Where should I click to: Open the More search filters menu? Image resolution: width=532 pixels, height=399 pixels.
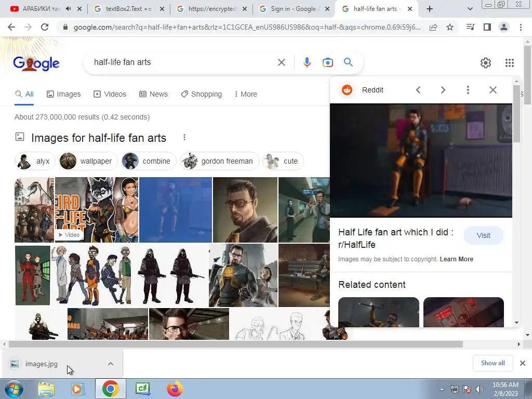[x=246, y=94]
